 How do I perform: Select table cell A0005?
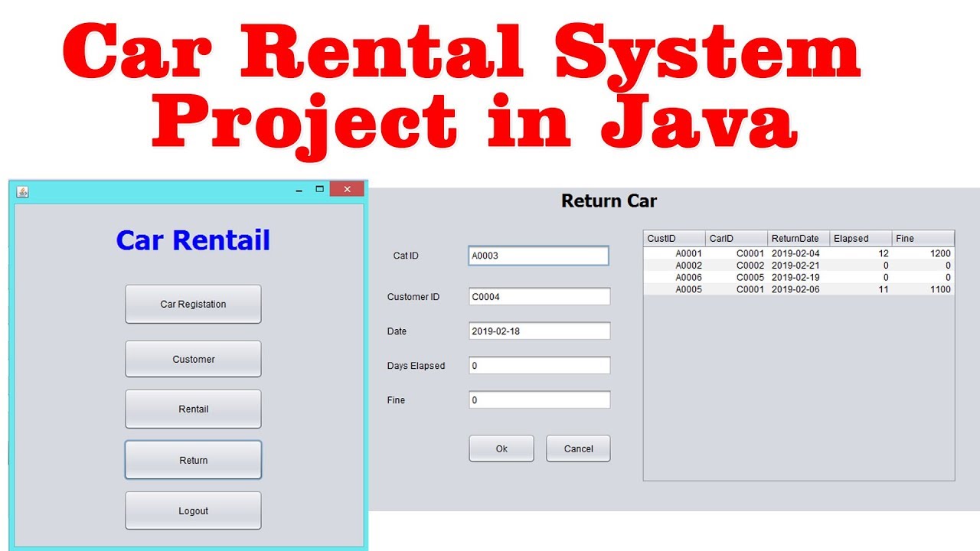675,289
